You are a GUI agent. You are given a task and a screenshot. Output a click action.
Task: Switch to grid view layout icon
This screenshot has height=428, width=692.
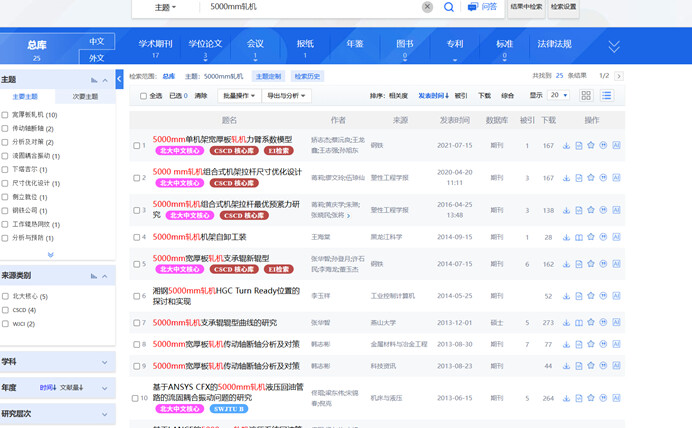point(586,95)
